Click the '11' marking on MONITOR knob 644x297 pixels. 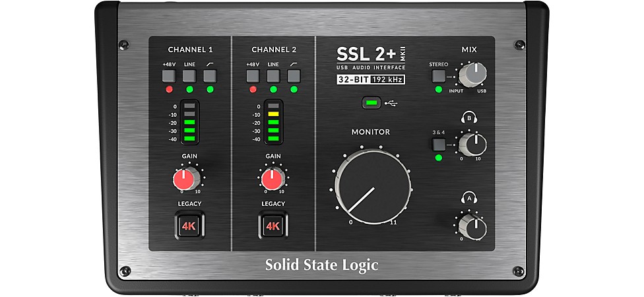(x=394, y=222)
